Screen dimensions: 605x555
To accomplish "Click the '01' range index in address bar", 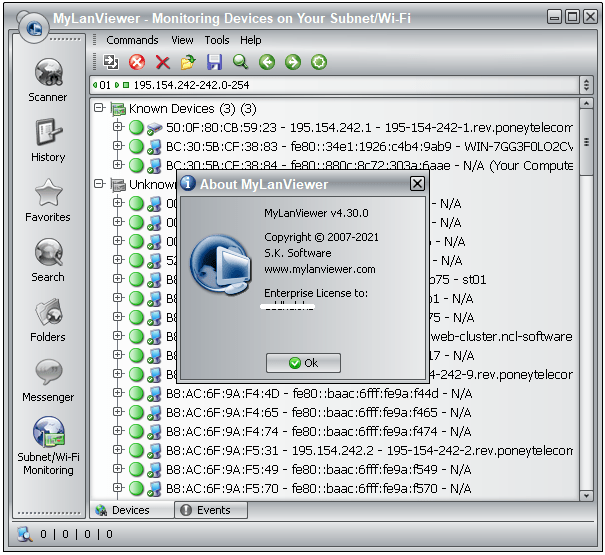I will point(105,85).
